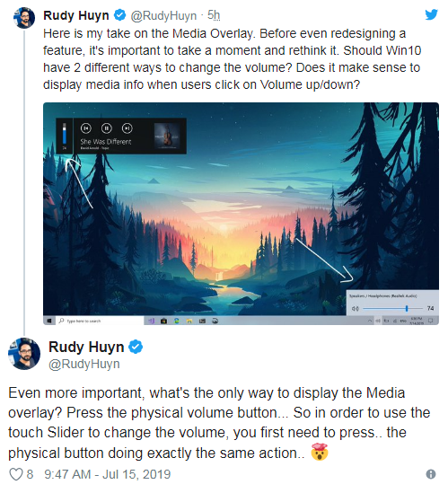Open File Explorer in the taskbar
Screen dimensions: 448x493
189,321
